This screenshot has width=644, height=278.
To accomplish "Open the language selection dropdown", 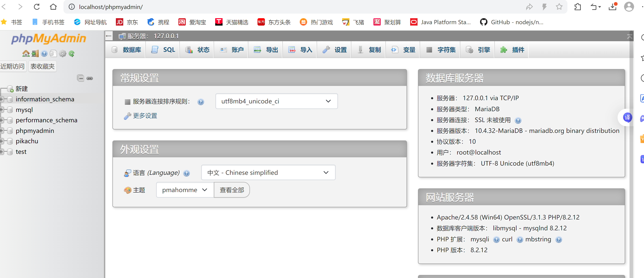I will (x=268, y=172).
